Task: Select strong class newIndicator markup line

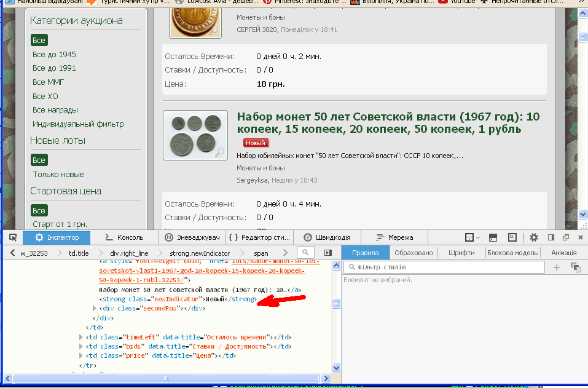Action: click(x=178, y=299)
